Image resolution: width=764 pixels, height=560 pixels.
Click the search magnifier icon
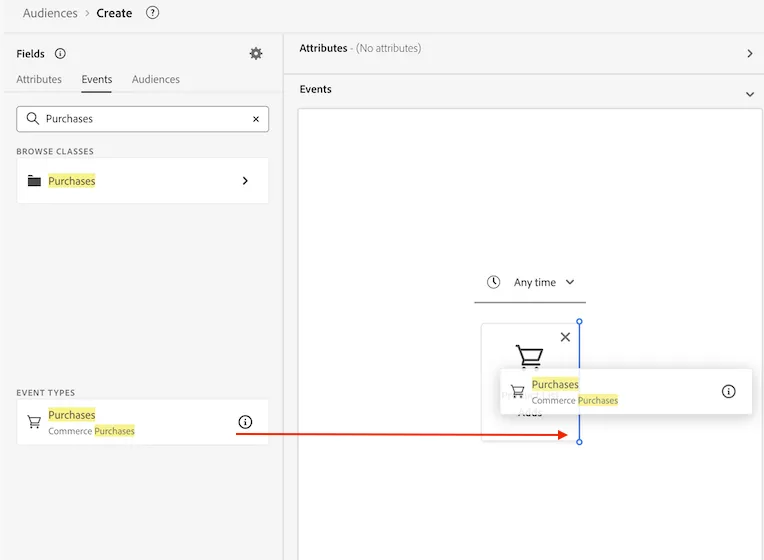point(33,118)
